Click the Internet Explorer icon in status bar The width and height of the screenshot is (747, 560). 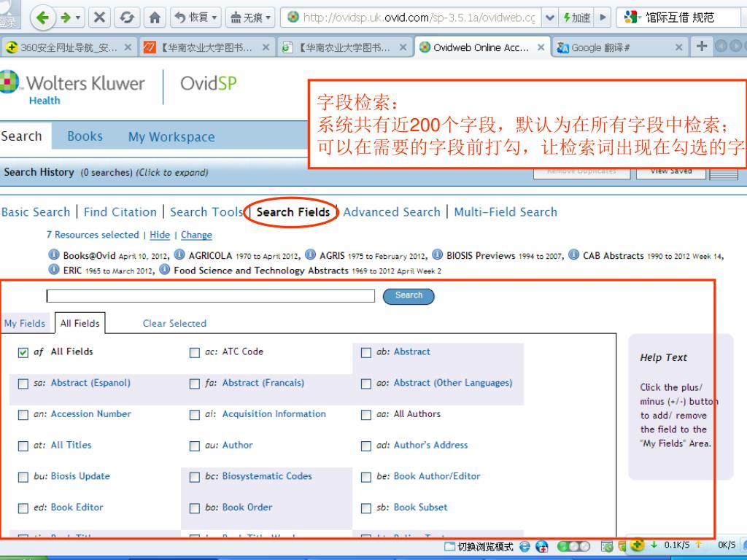point(525,546)
